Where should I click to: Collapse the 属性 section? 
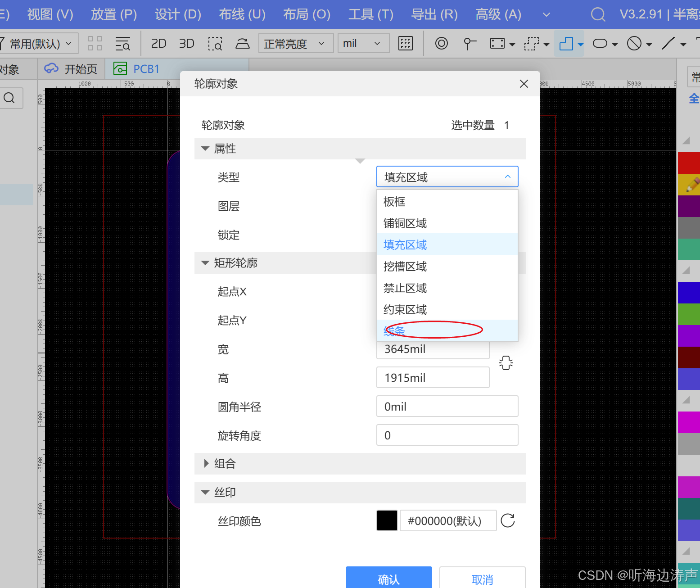tap(205, 149)
